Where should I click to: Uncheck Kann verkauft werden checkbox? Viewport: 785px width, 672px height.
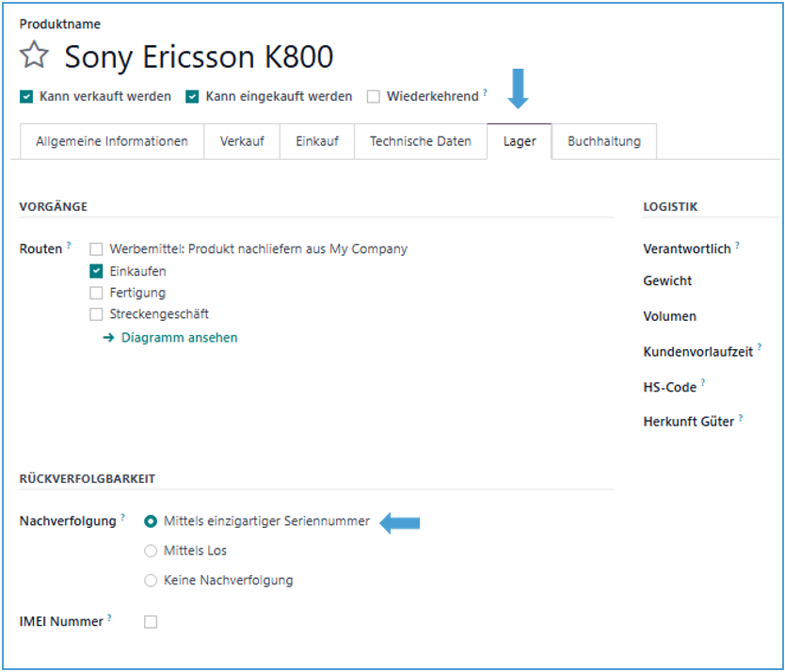(26, 96)
